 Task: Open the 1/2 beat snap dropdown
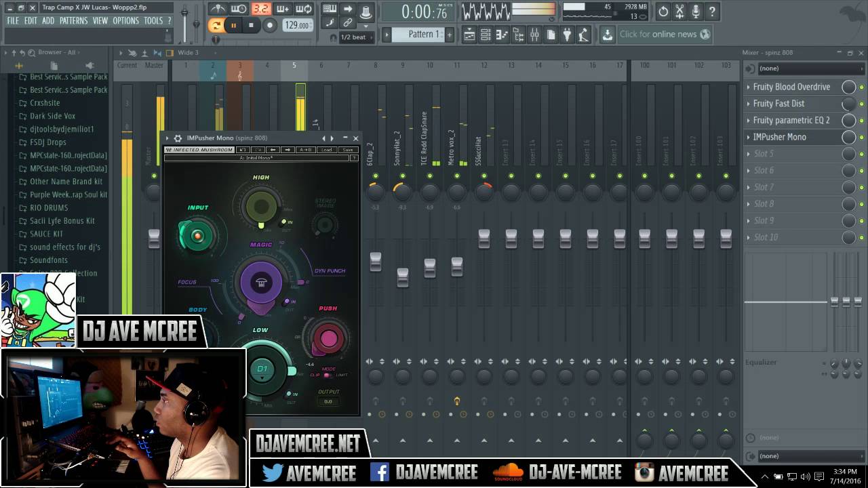click(353, 37)
